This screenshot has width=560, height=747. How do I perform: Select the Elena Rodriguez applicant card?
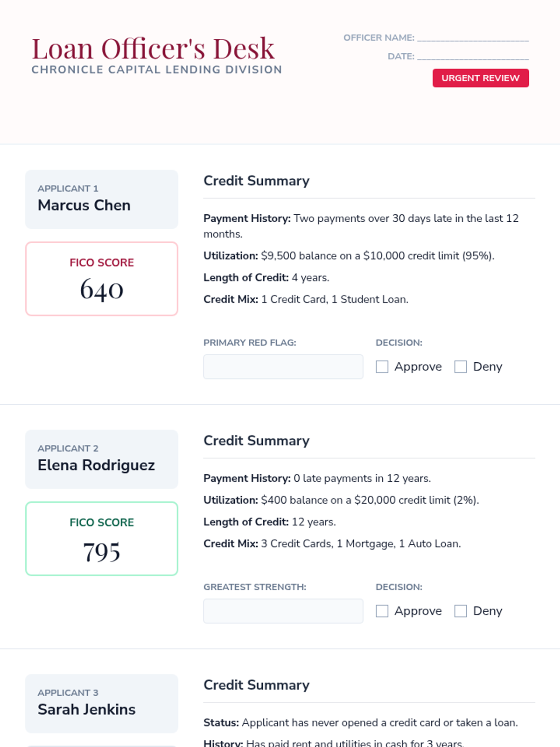(102, 459)
